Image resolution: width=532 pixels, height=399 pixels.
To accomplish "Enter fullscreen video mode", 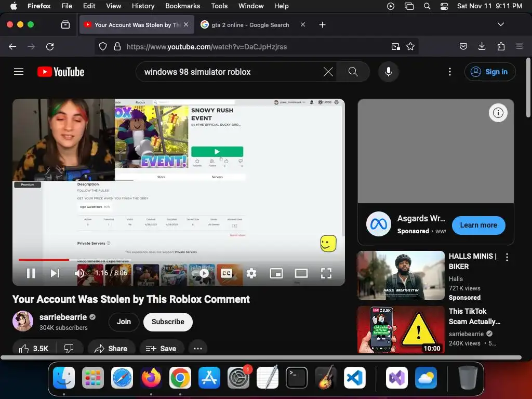I will tap(326, 273).
